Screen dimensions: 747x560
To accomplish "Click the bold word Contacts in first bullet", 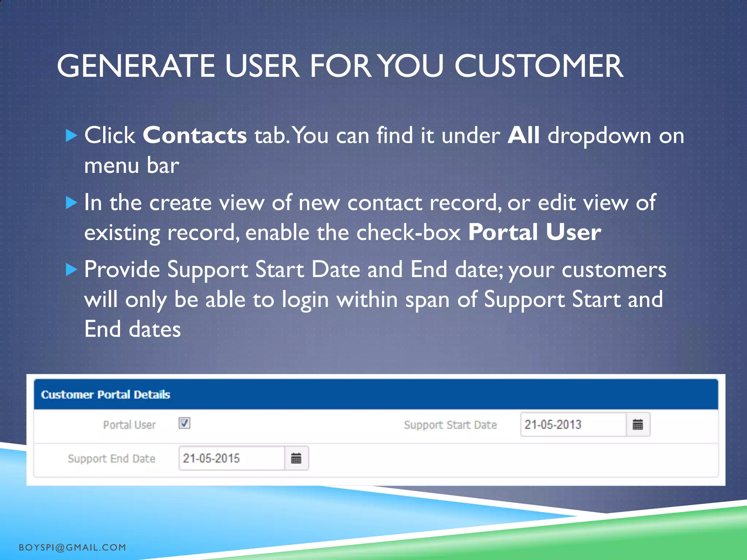I will (x=195, y=135).
